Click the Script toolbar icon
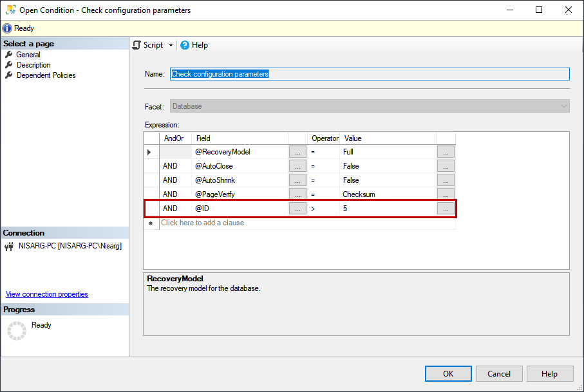The image size is (584, 392). click(x=137, y=45)
